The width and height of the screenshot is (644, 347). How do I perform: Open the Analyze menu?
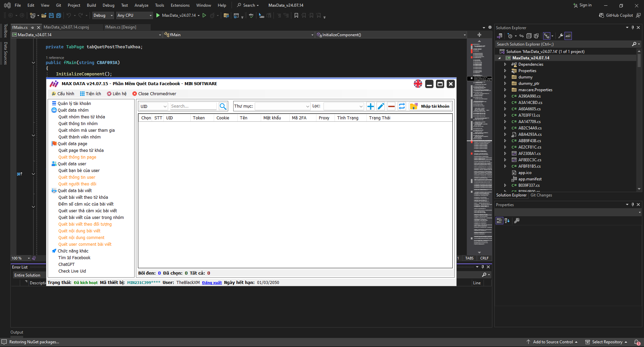(141, 5)
